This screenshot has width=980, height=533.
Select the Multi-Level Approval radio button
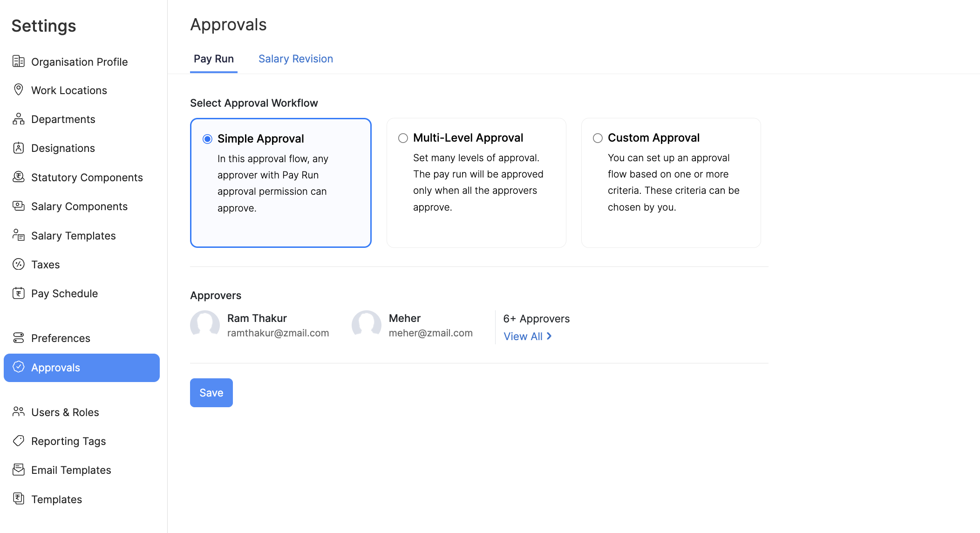[402, 138]
